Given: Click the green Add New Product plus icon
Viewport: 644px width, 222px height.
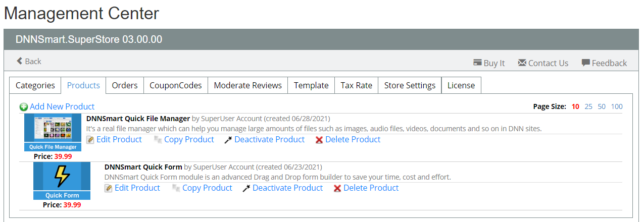Looking at the screenshot, I should pyautogui.click(x=24, y=107).
